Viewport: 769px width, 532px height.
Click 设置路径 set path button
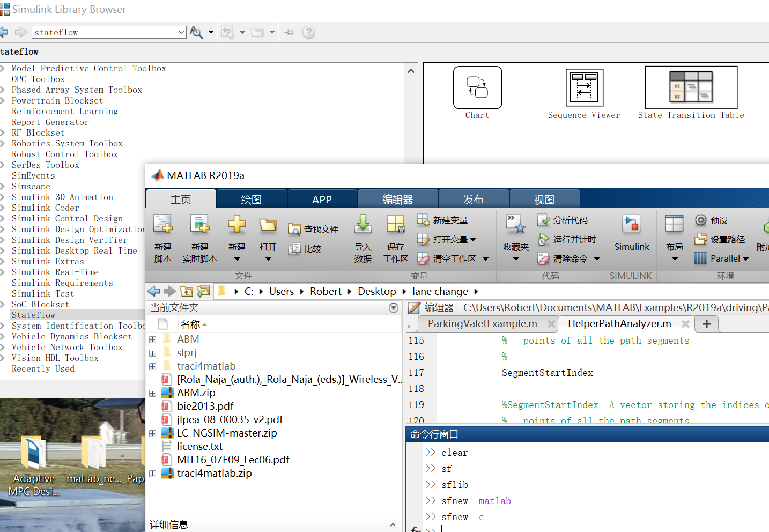720,239
